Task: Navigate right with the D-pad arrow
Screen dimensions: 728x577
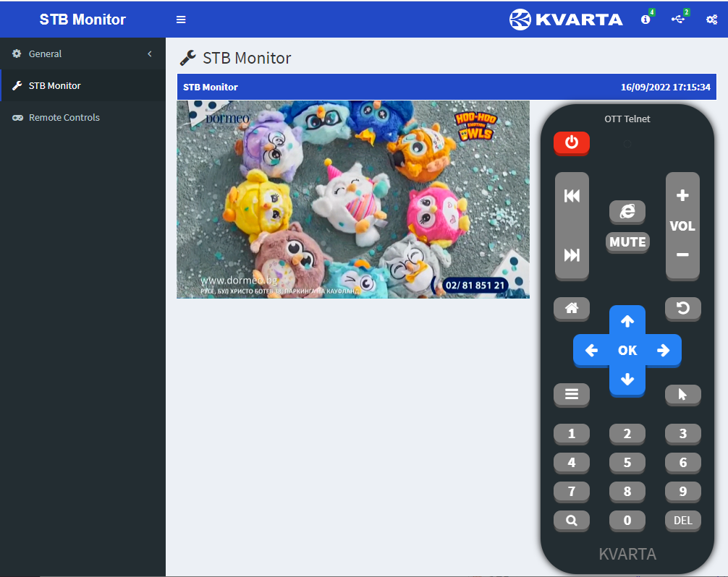Action: [664, 350]
